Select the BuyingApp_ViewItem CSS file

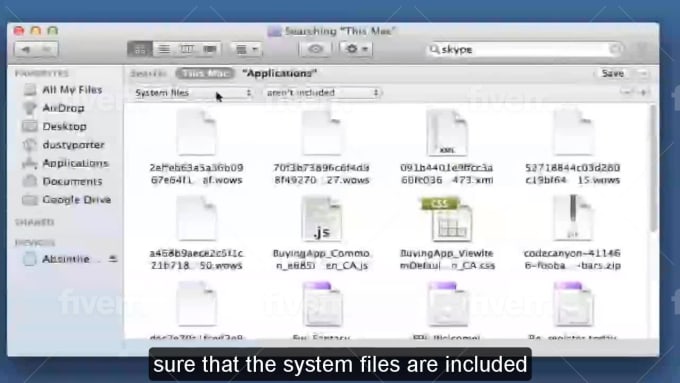(447, 233)
